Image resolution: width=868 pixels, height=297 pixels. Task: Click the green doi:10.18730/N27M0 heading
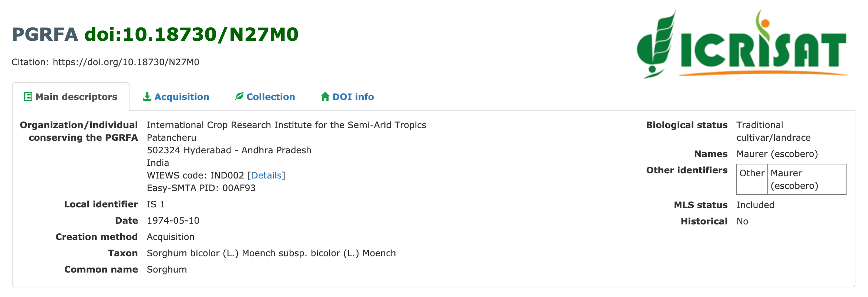click(x=191, y=34)
